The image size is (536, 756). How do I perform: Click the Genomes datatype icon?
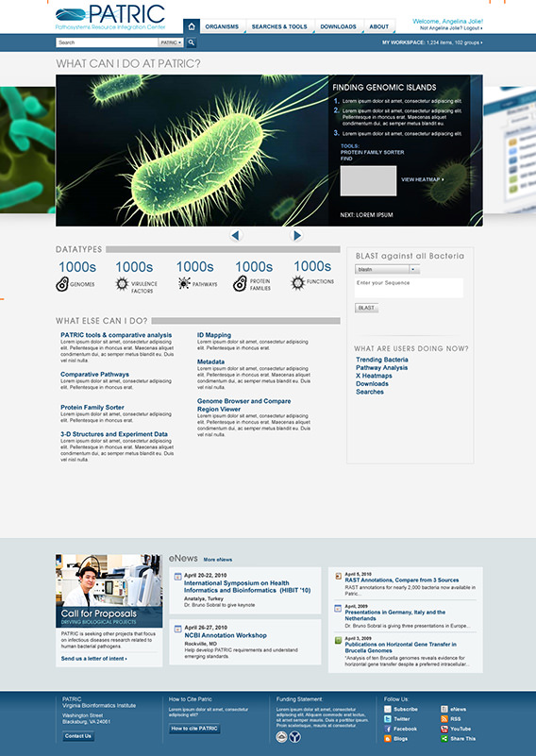(x=62, y=284)
